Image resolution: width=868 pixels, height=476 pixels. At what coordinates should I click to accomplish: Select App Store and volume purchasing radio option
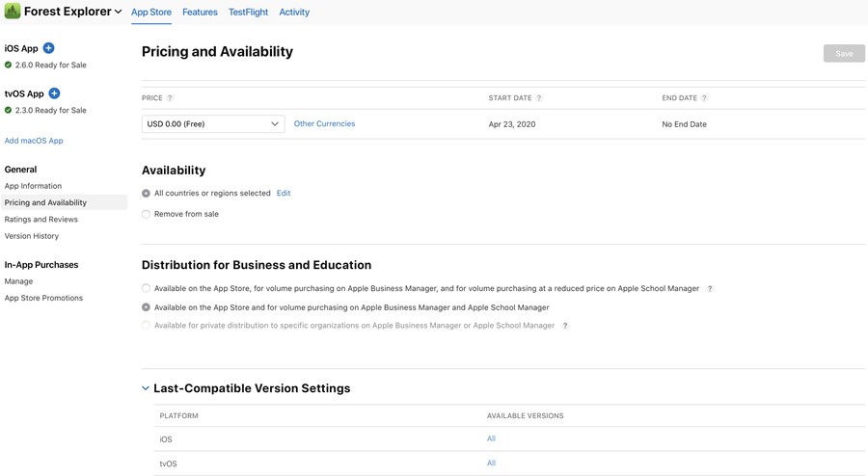(x=147, y=307)
